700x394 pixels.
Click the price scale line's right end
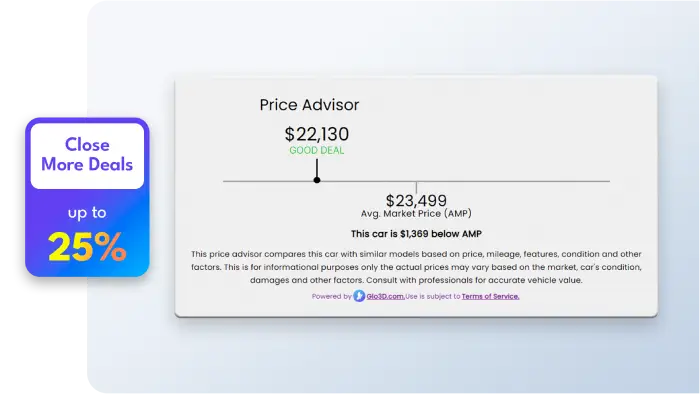[608, 181]
